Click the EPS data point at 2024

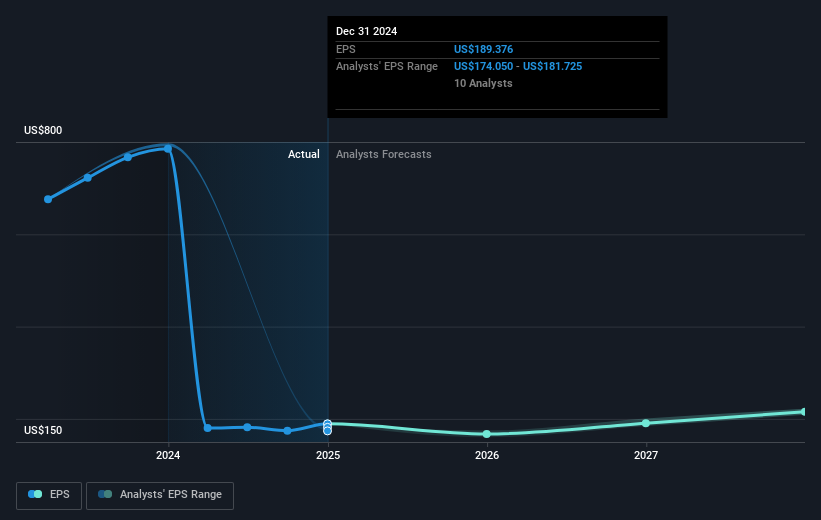tap(168, 149)
